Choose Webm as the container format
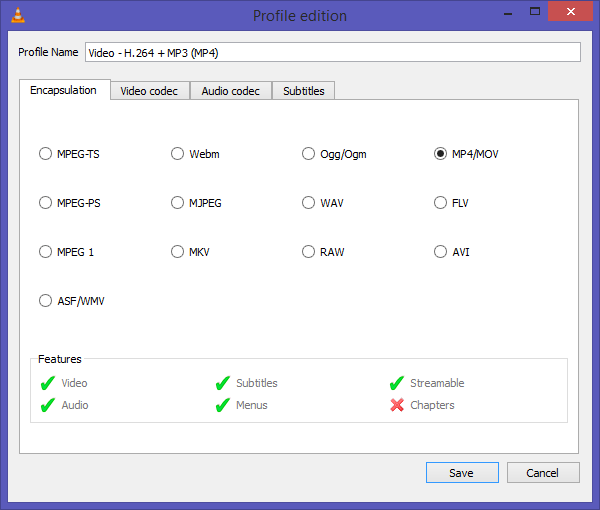 195,154
